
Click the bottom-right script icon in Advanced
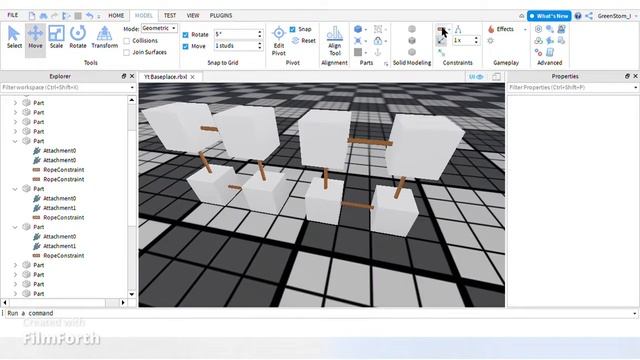coord(550,52)
